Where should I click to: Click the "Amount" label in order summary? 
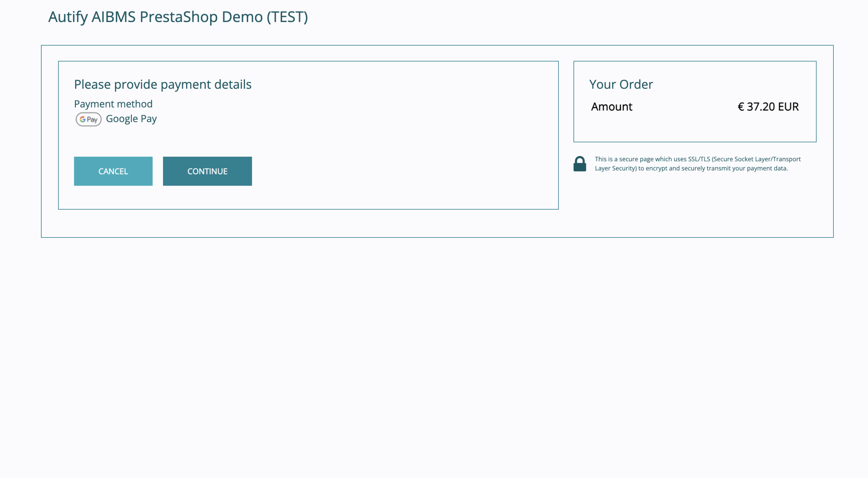click(612, 107)
